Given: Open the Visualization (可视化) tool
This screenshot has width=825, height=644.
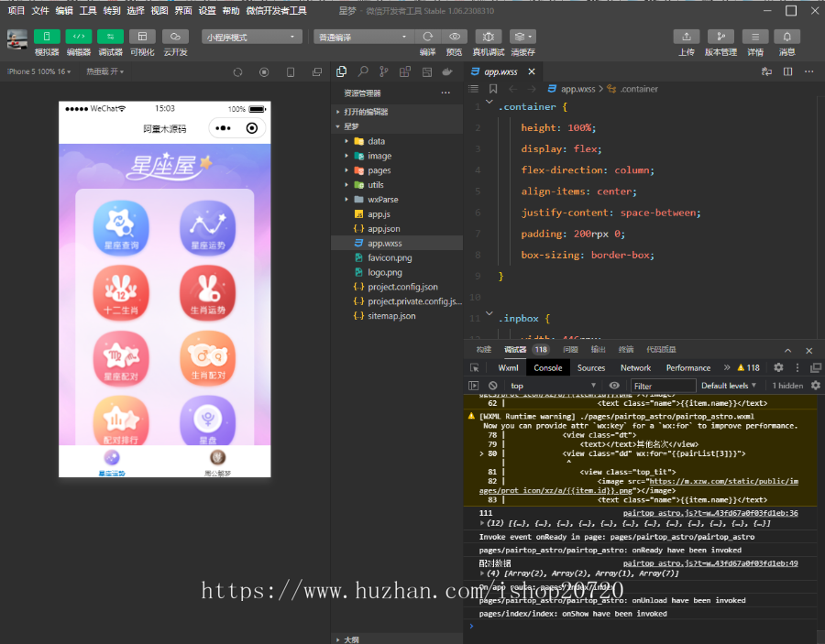Looking at the screenshot, I should pos(142,37).
